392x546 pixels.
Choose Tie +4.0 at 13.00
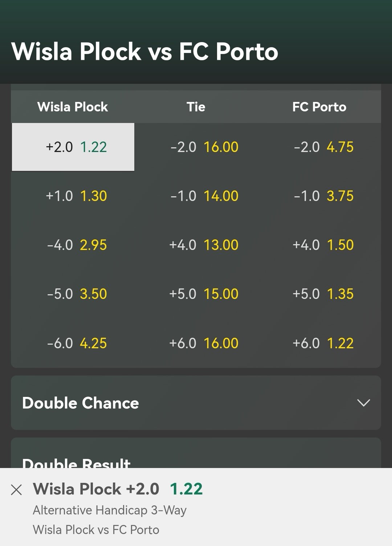coord(204,245)
